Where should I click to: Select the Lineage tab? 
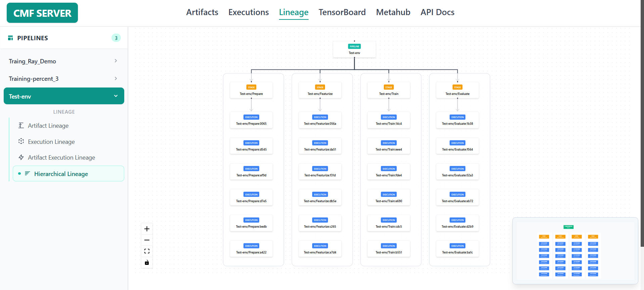point(294,12)
